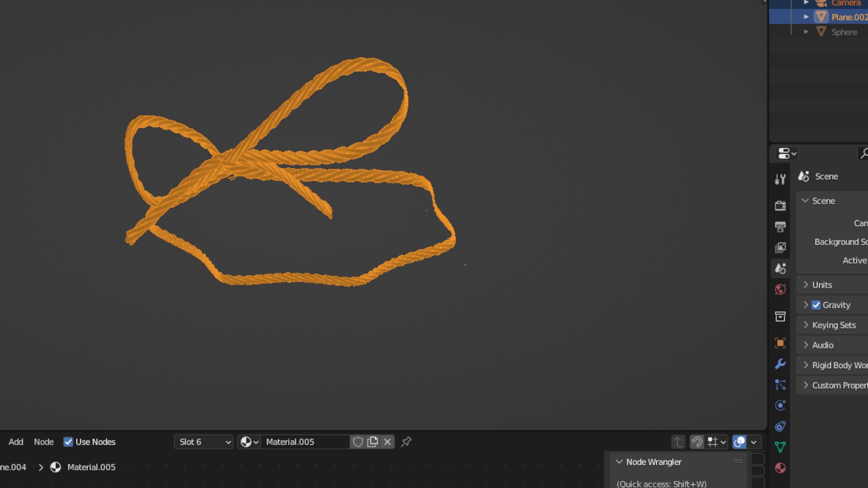Open the Object Constraints properties tab
This screenshot has width=868, height=488.
tap(780, 426)
